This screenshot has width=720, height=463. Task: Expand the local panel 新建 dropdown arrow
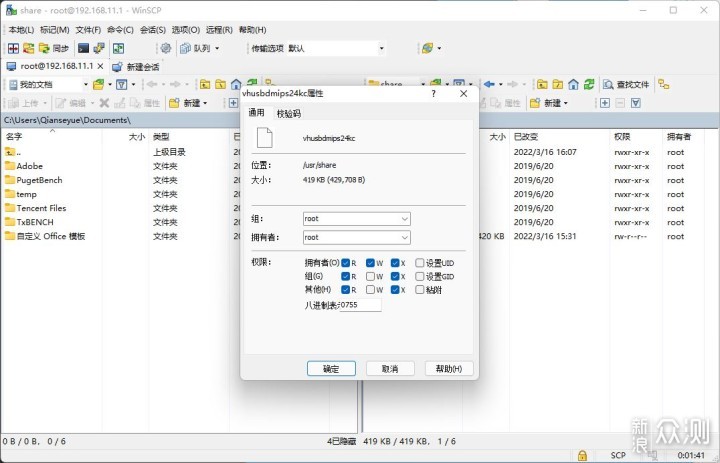[x=205, y=103]
